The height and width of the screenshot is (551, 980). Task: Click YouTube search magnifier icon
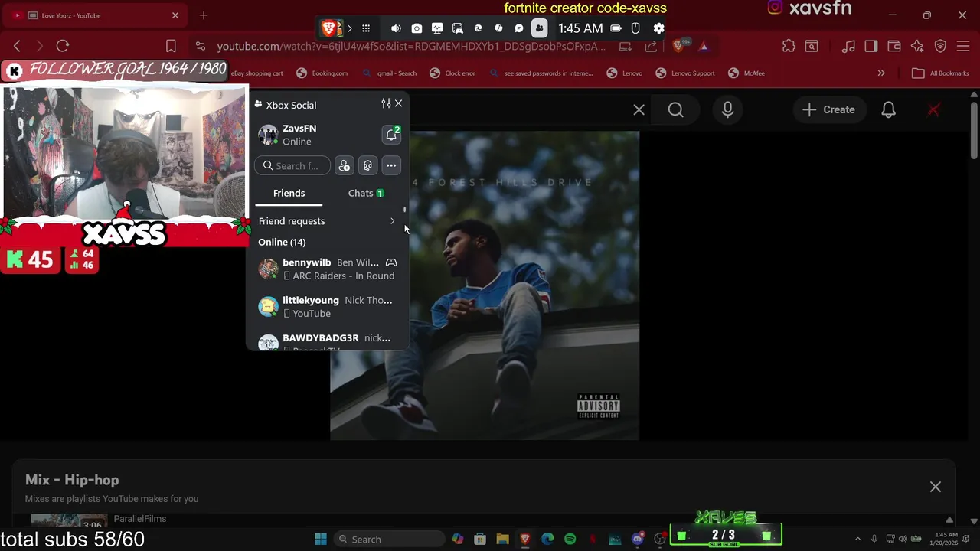(x=675, y=110)
